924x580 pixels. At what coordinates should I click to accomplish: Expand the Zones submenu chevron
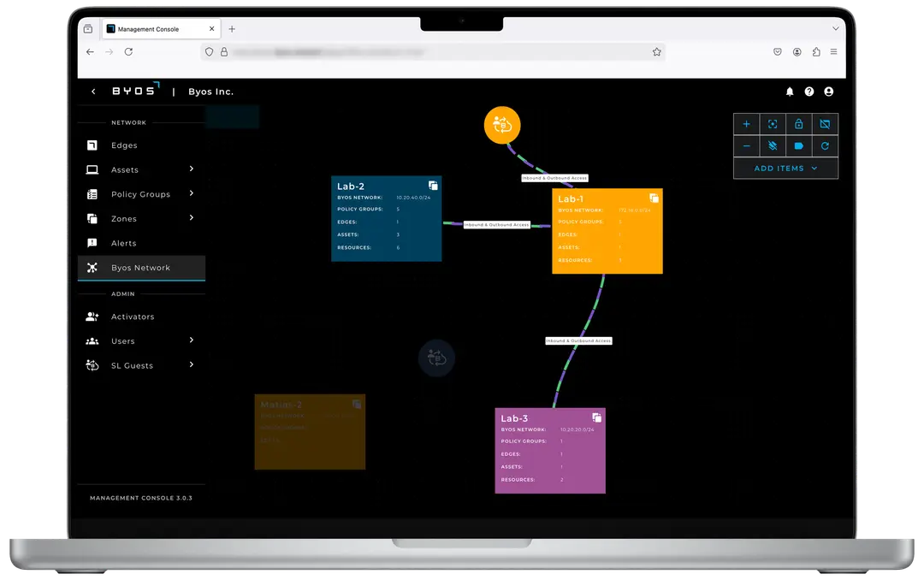point(192,218)
